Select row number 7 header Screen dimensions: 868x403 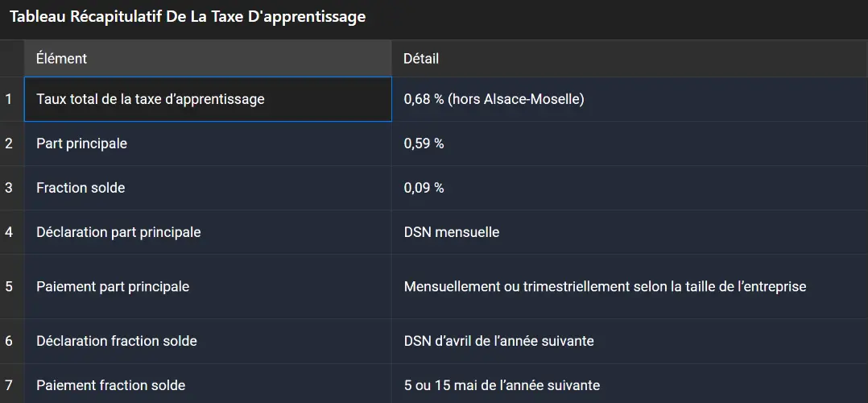click(10, 385)
